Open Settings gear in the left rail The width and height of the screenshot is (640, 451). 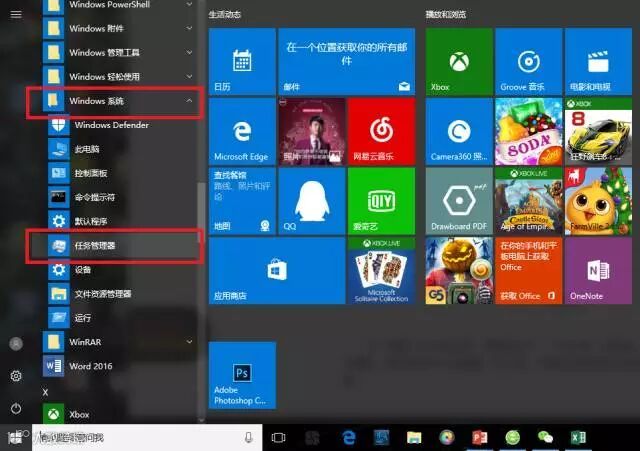[x=16, y=376]
